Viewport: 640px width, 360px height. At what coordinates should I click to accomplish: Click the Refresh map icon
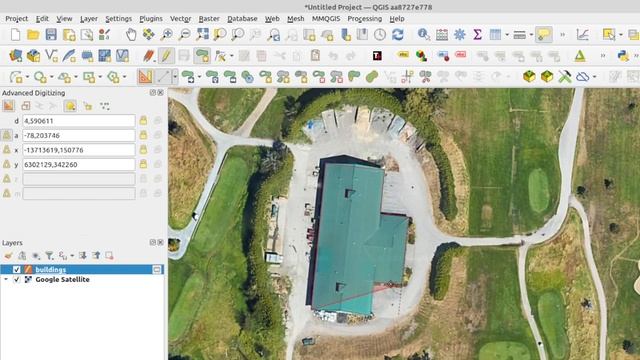click(398, 35)
